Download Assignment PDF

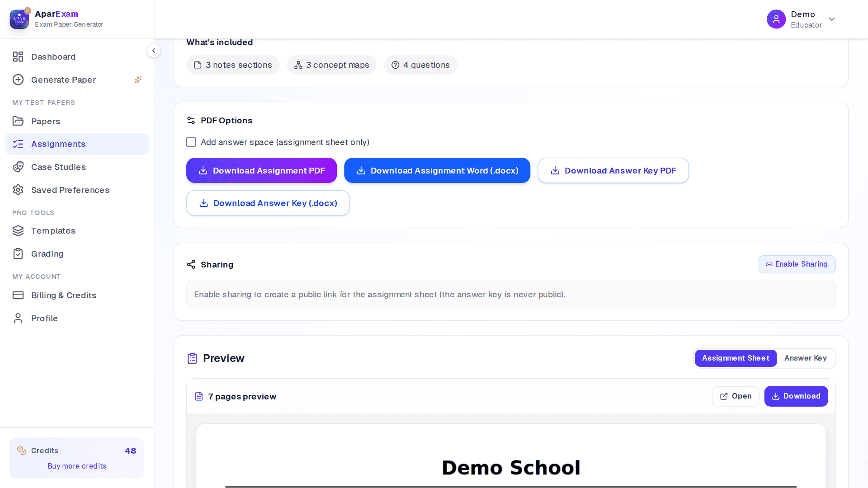click(x=261, y=170)
